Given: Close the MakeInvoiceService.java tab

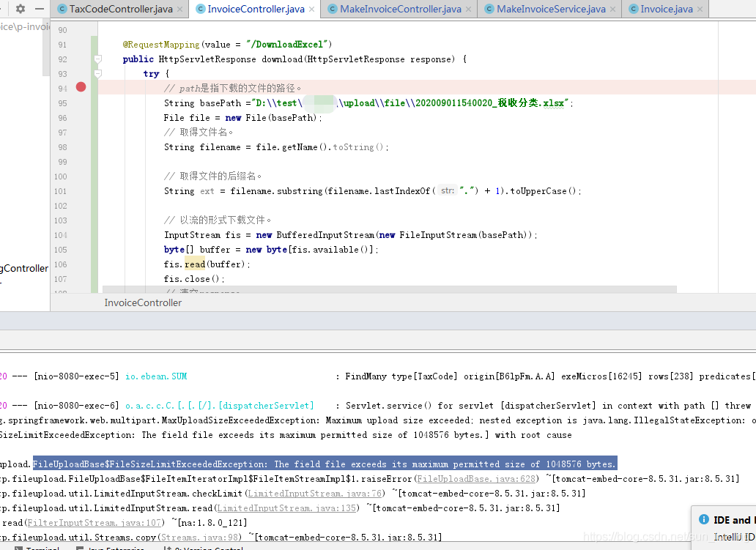Looking at the screenshot, I should click(x=612, y=10).
